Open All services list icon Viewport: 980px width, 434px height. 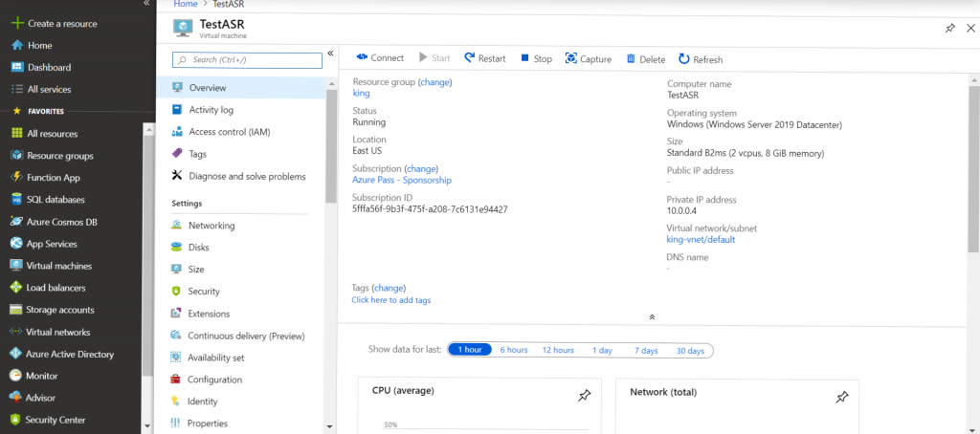tap(17, 89)
